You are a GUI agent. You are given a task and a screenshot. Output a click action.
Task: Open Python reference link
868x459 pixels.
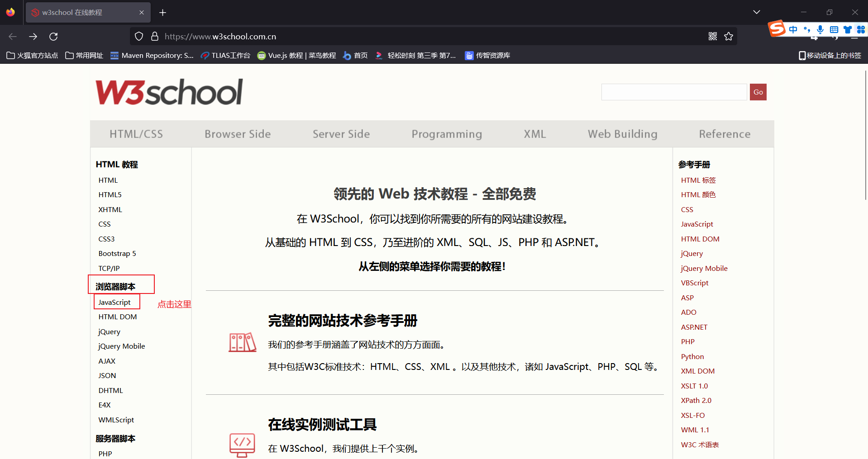(692, 357)
